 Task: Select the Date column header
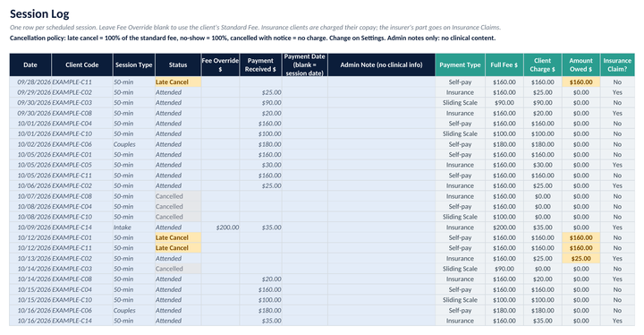click(30, 64)
